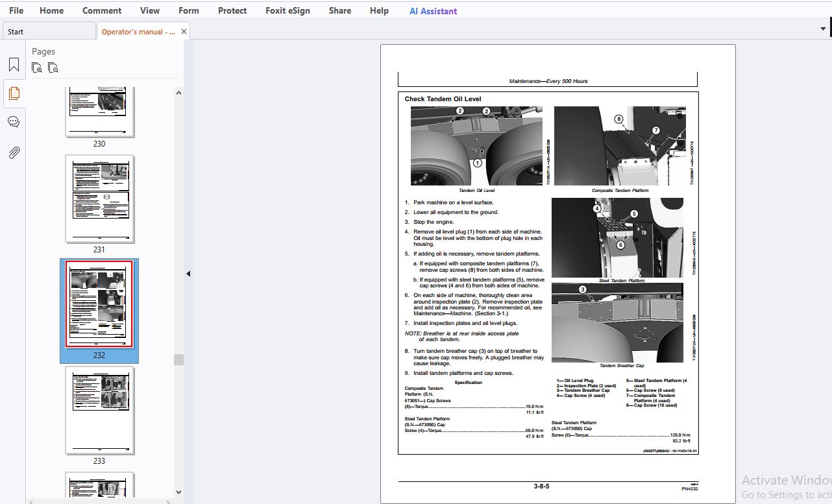Click the Tandem Breather Cap photo
Image resolution: width=832 pixels, height=504 pixels.
[617, 322]
